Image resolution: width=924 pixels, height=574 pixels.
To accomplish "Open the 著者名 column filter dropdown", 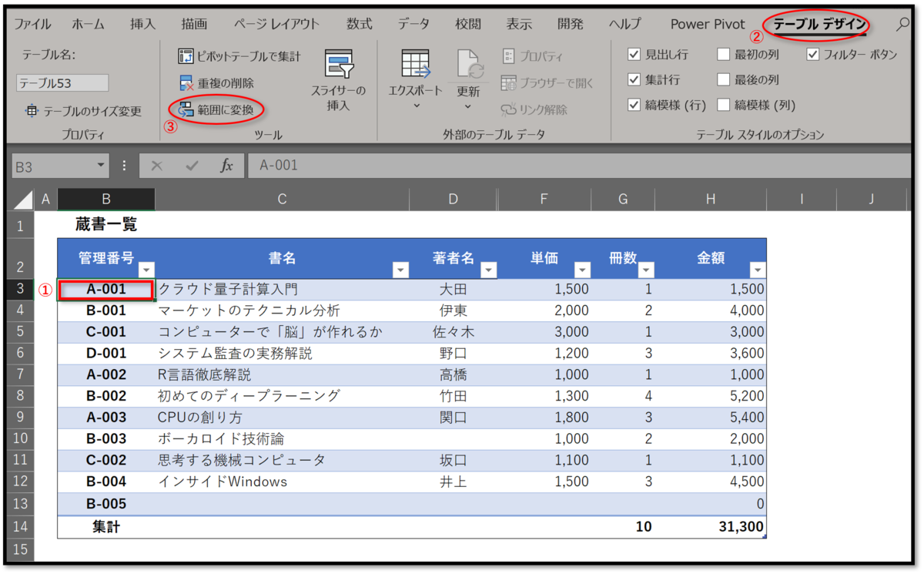I will [x=489, y=270].
